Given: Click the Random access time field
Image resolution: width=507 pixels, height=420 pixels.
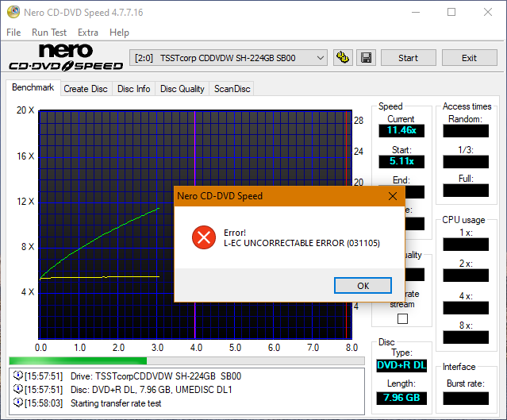Looking at the screenshot, I should click(x=466, y=131).
